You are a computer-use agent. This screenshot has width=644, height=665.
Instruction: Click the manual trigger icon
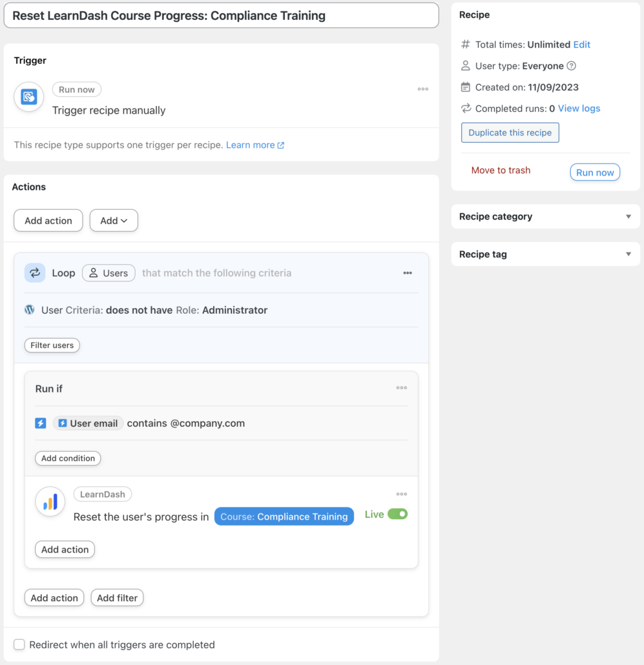[x=28, y=96]
